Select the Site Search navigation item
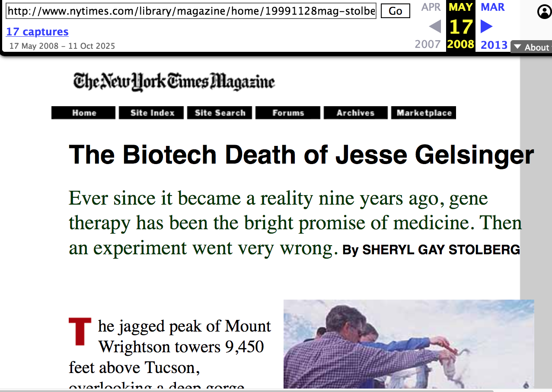The image size is (552, 392). click(x=220, y=113)
